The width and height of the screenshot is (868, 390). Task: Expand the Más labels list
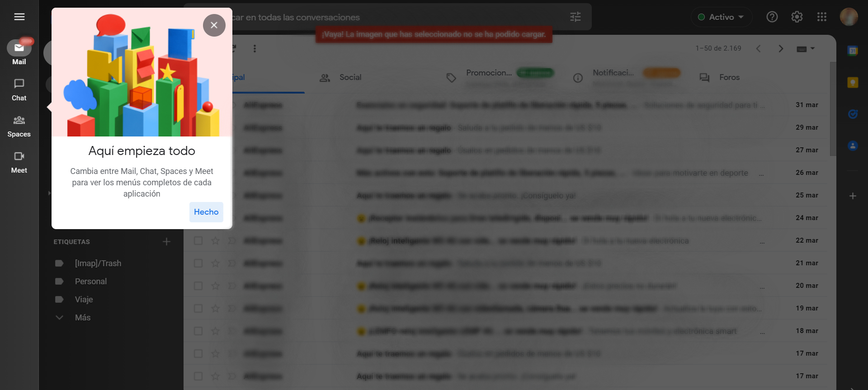point(82,318)
